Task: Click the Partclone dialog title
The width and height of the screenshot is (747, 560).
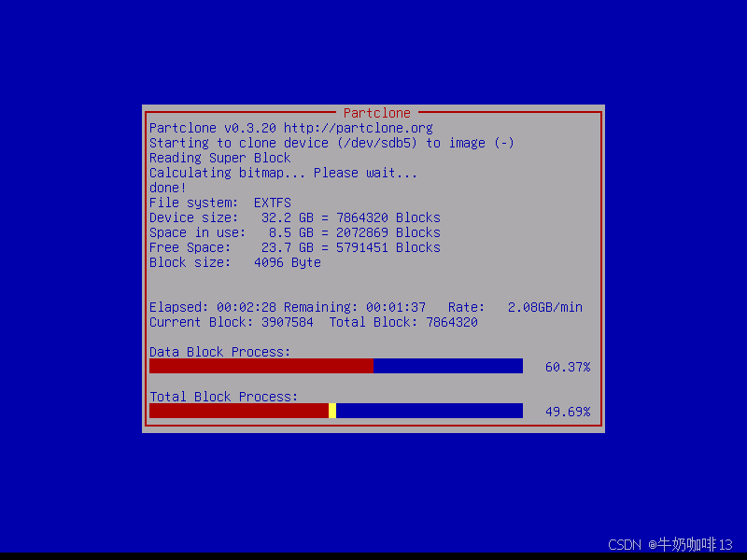Action: coord(377,113)
